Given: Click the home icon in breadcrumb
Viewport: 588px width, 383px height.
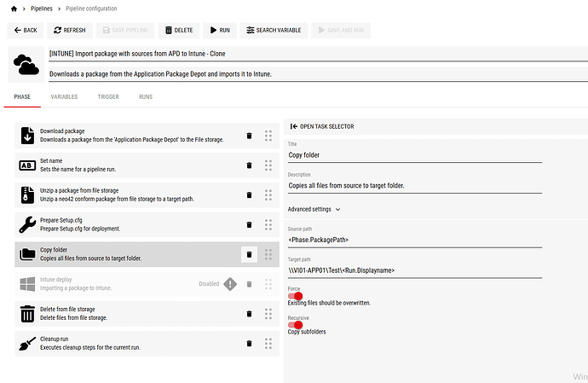Looking at the screenshot, I should 13,9.
